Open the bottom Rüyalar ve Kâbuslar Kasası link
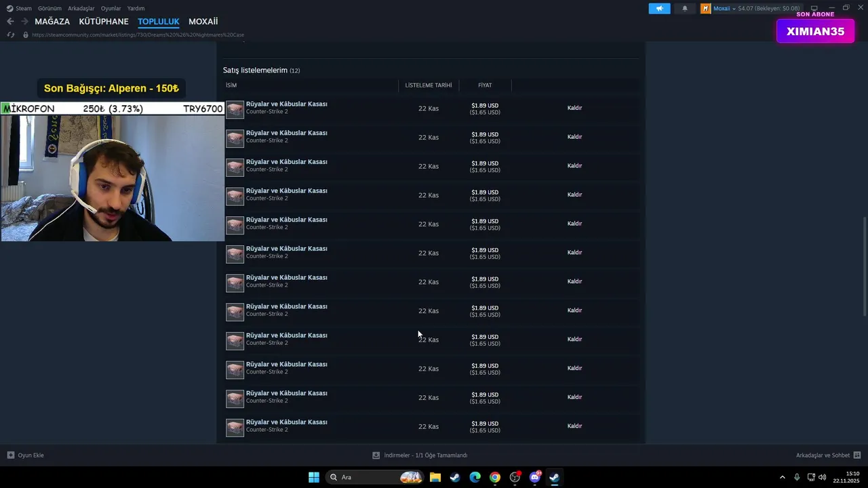The image size is (868, 488). [286, 422]
